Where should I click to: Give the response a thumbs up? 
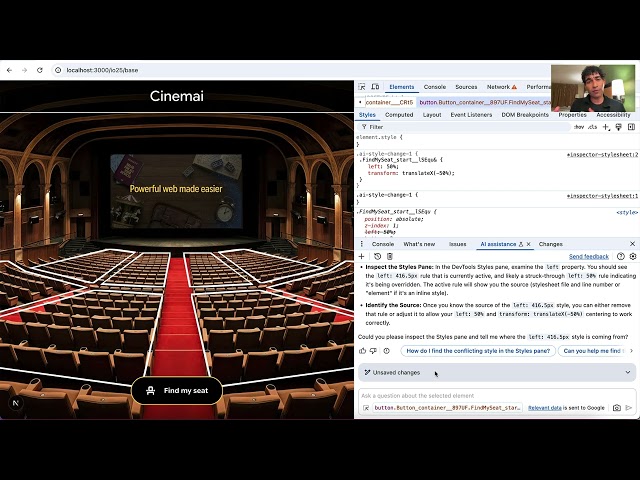pos(362,351)
